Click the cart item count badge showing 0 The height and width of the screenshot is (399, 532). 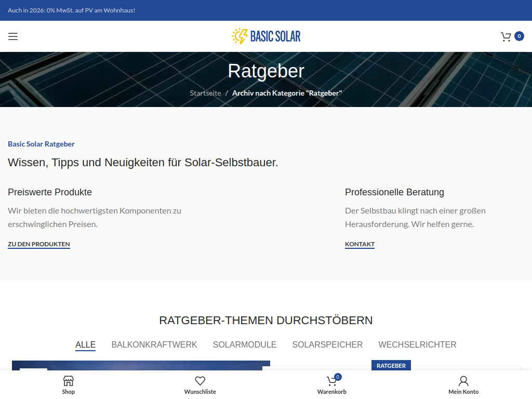click(519, 36)
